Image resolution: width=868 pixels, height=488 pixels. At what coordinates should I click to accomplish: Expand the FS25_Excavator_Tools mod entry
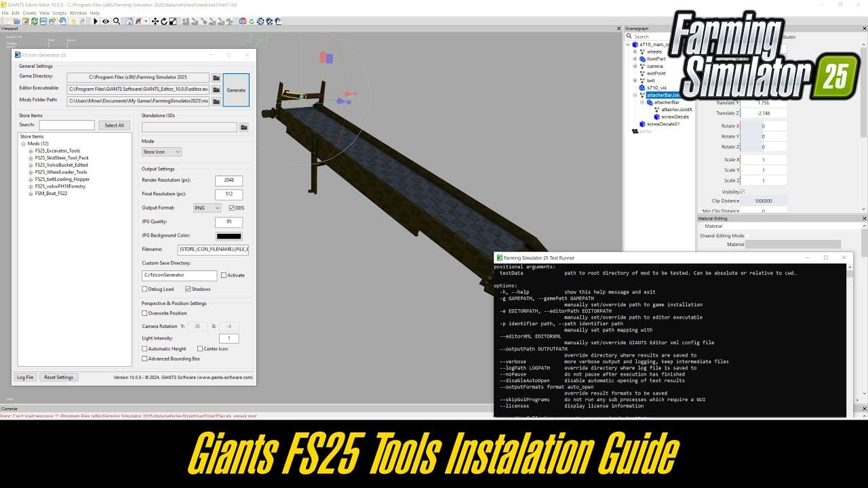pos(31,151)
